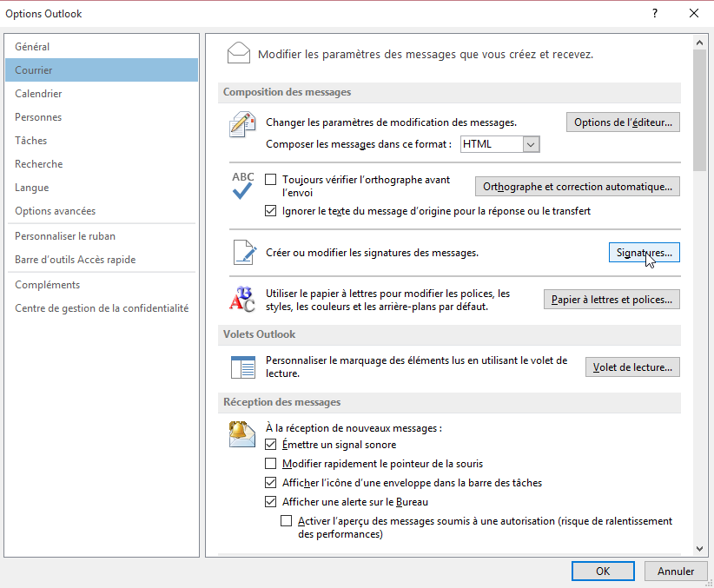714x588 pixels.
Task: Click the scrollbar down arrow
Action: pos(699,549)
